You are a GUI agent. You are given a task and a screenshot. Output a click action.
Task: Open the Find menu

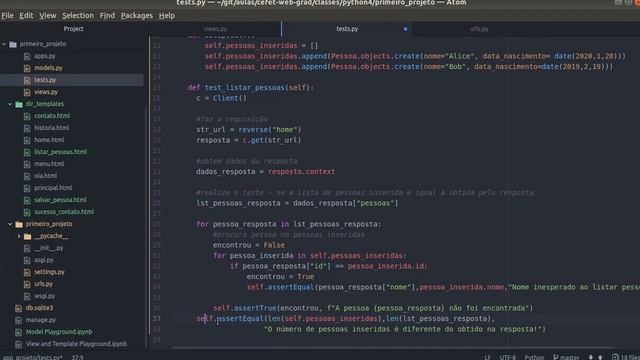tap(107, 16)
